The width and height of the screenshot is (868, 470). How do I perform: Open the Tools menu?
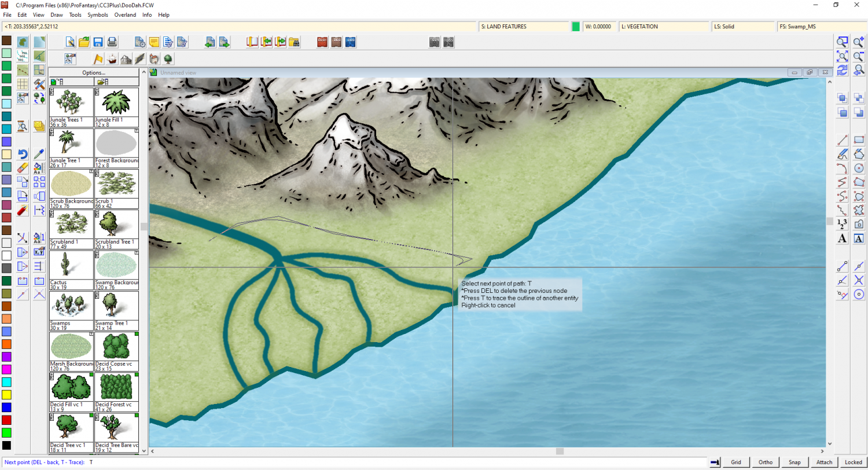(x=75, y=14)
